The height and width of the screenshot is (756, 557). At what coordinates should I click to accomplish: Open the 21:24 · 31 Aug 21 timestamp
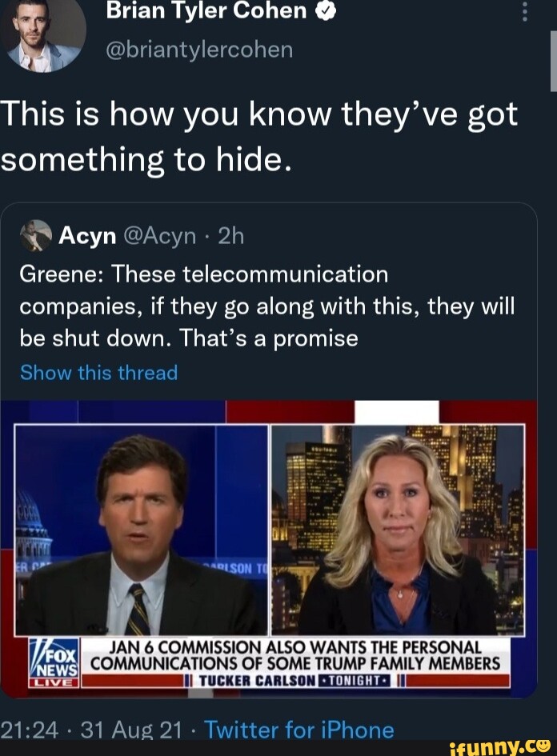point(90,730)
